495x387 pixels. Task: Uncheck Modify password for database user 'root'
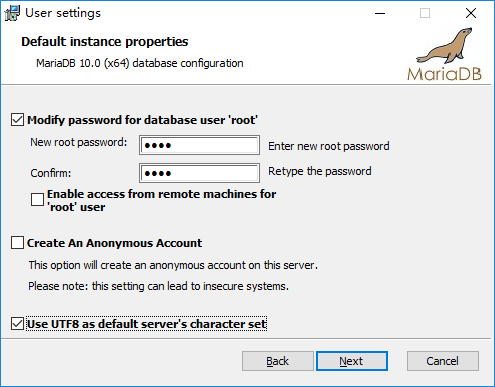pyautogui.click(x=17, y=120)
